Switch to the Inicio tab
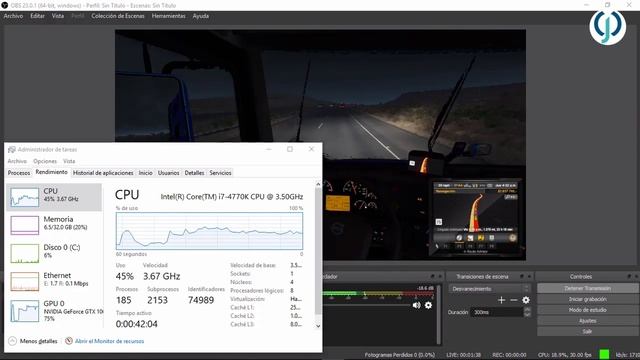Viewport: 640px width, 360px height. (145, 173)
